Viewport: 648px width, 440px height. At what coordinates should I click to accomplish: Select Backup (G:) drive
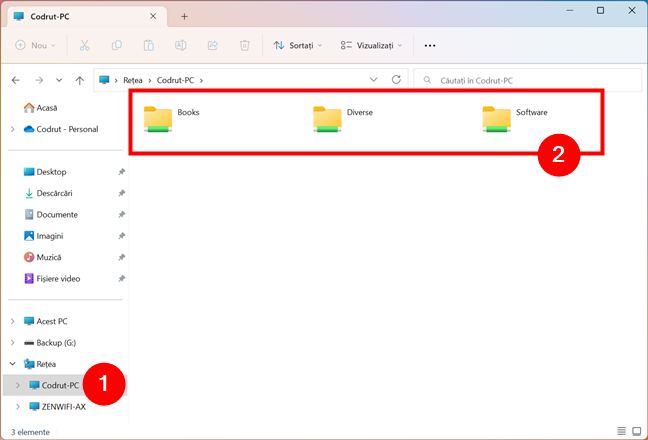[50, 343]
